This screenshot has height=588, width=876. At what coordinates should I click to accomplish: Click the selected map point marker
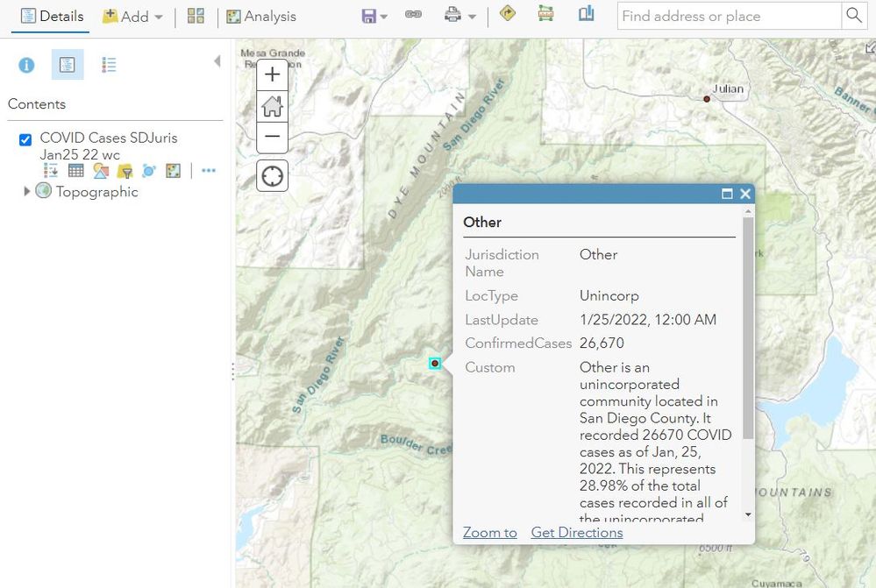click(435, 364)
